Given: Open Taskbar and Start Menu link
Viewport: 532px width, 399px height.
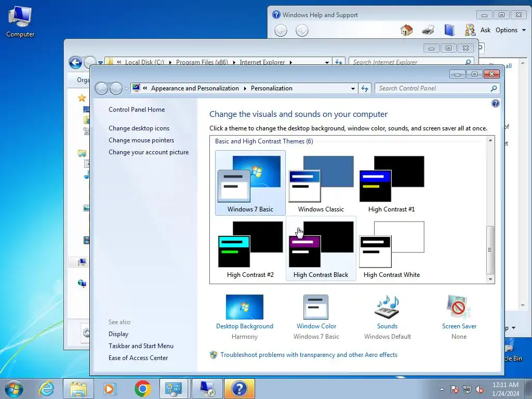Looking at the screenshot, I should coord(141,345).
